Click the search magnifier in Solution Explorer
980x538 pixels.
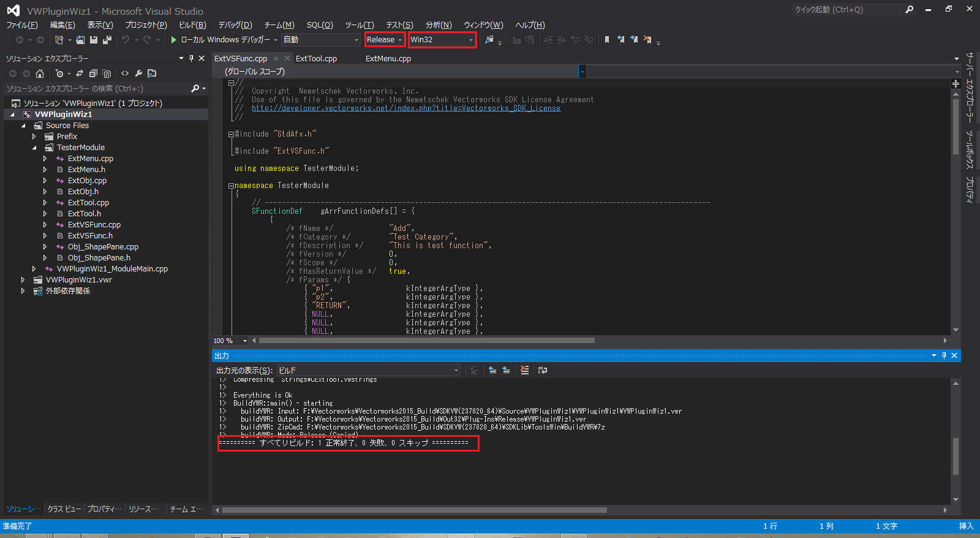pyautogui.click(x=195, y=89)
